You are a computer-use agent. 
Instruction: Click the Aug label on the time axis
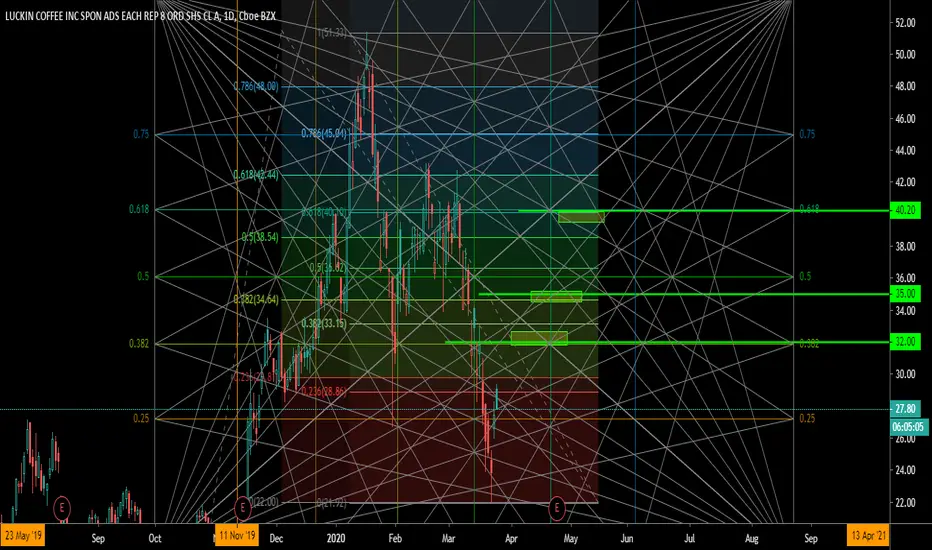click(751, 539)
